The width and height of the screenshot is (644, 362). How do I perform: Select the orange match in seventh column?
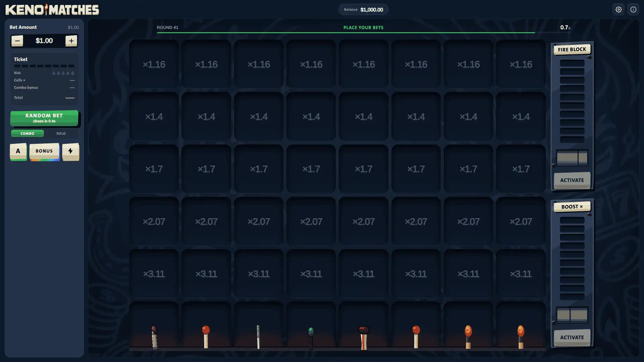click(468, 337)
